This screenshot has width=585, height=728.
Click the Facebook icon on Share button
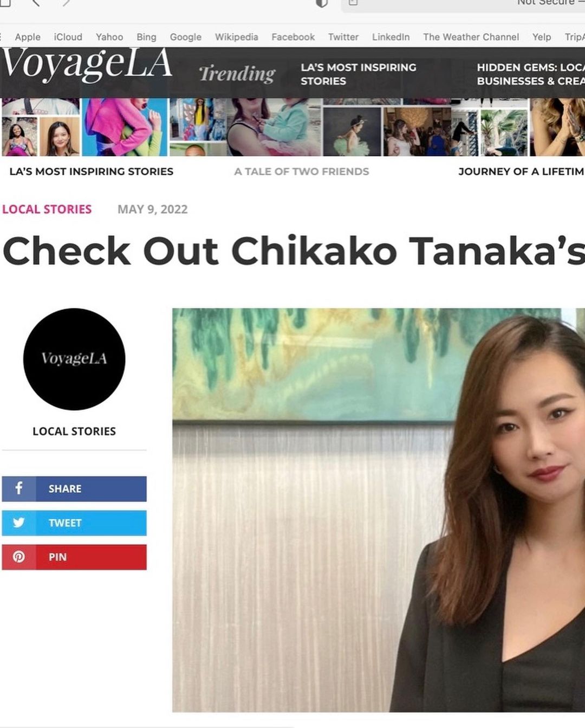click(x=19, y=488)
